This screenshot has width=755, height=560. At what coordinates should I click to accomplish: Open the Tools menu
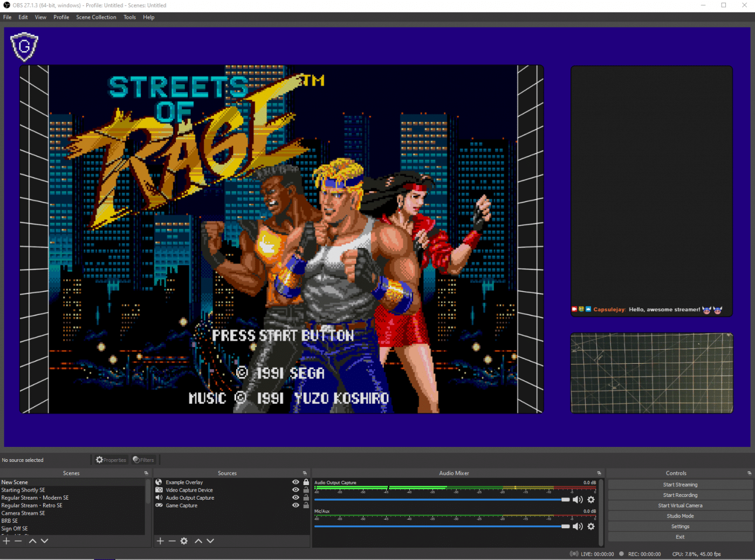pyautogui.click(x=130, y=17)
